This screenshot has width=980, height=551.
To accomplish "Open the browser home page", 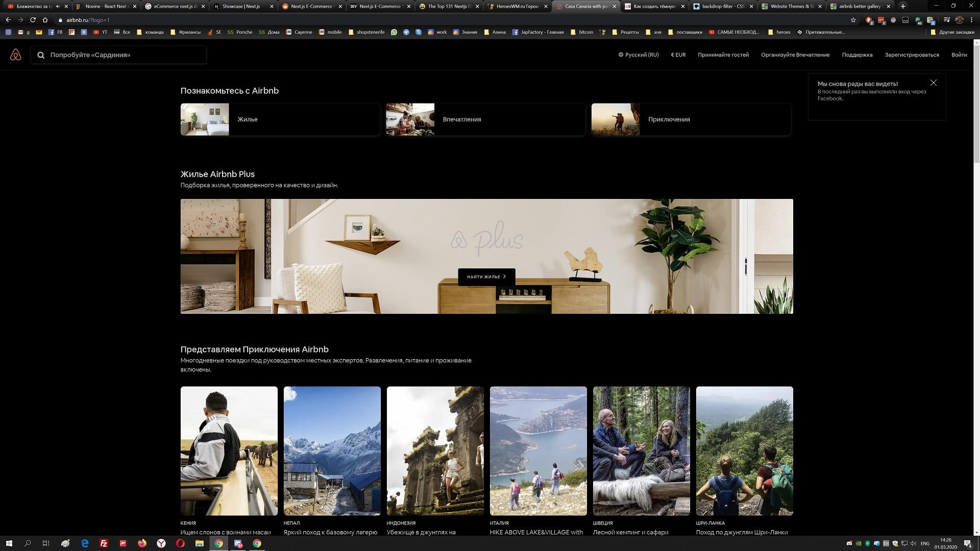I will pos(45,20).
